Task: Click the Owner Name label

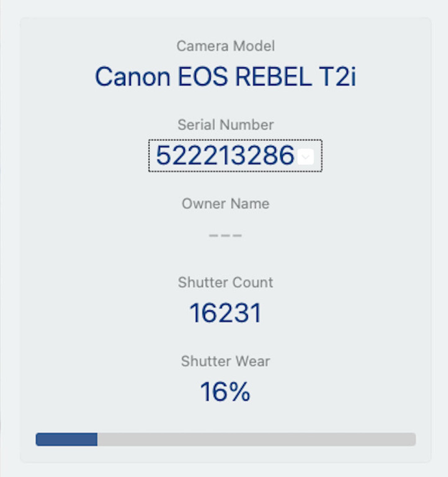Action: coord(225,204)
